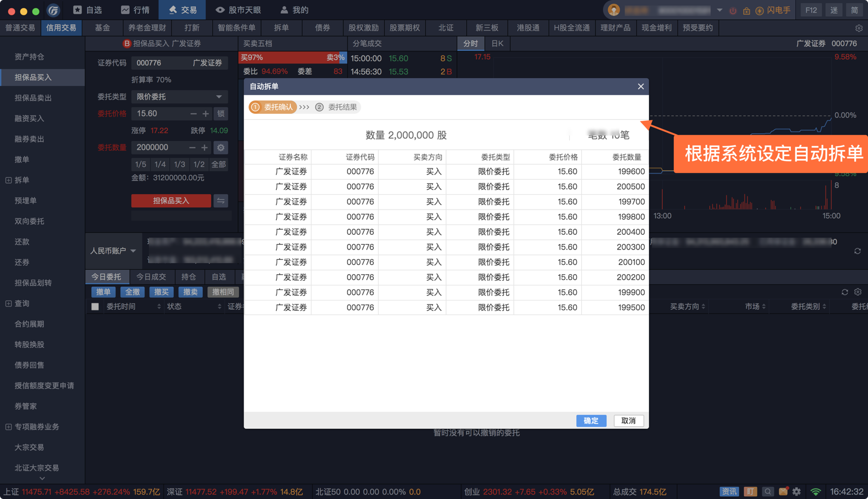Click the 简 mode button
868x499 pixels.
pos(854,10)
